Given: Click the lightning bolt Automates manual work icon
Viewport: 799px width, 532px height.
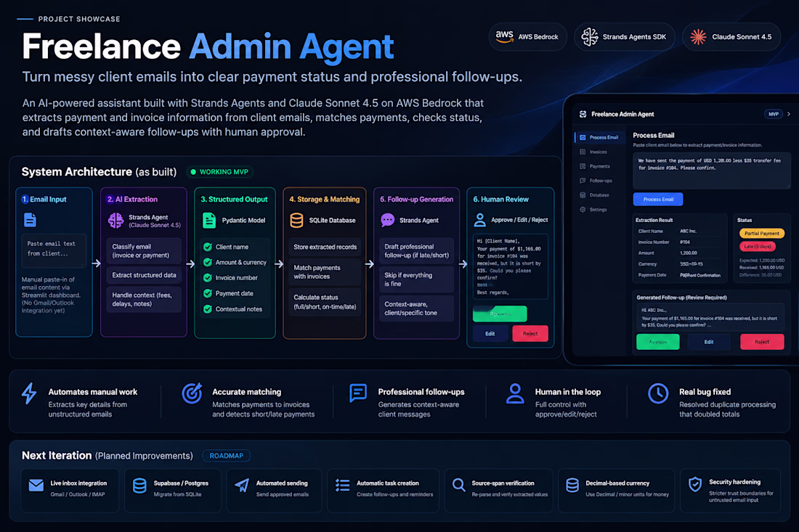Looking at the screenshot, I should [29, 393].
